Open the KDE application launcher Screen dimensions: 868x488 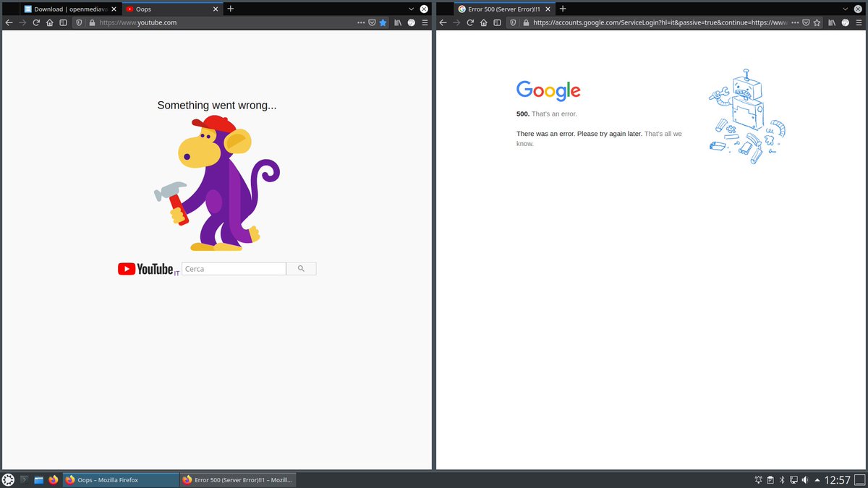click(8, 479)
